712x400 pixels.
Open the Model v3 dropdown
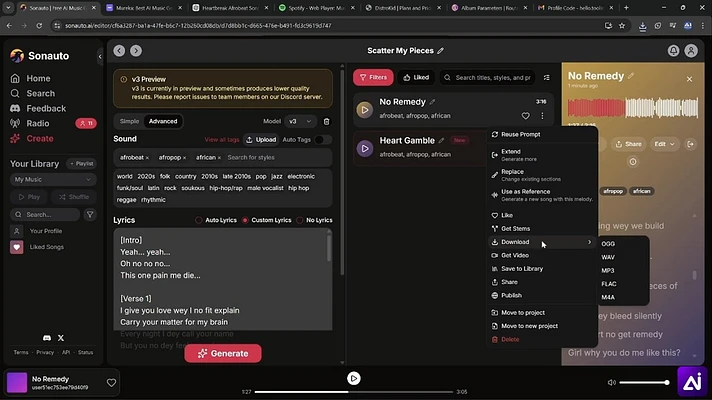tap(300, 122)
